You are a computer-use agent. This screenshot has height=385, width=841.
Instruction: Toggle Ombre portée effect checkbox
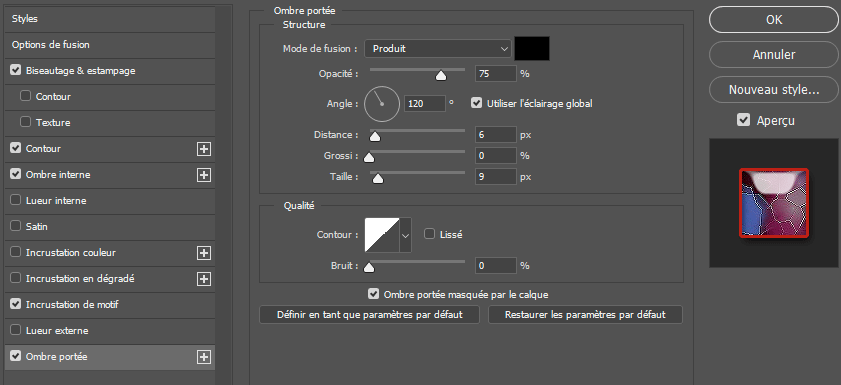click(16, 356)
